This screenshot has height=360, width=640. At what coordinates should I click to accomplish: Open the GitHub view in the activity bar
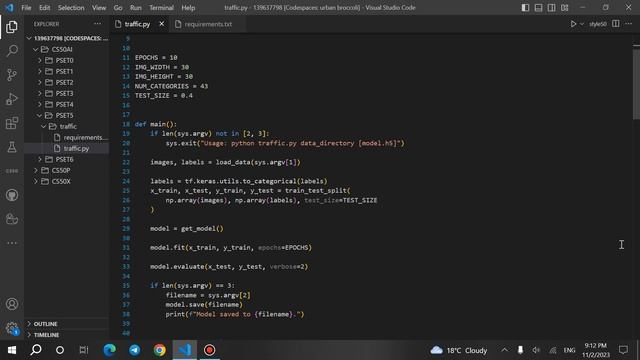coord(12,195)
